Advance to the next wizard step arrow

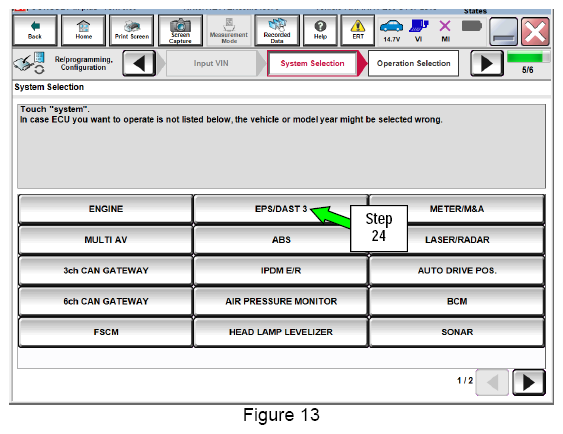[x=487, y=63]
